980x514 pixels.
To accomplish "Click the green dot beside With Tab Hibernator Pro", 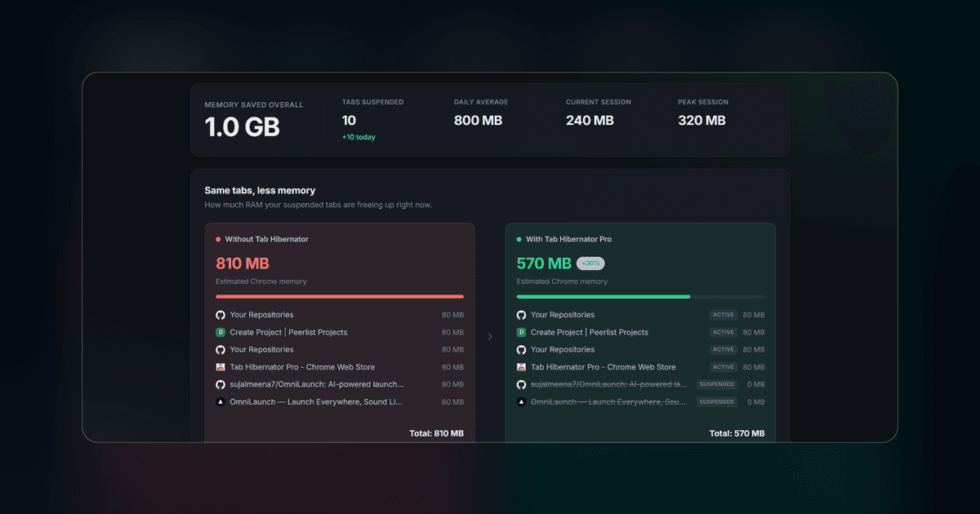I will point(519,240).
